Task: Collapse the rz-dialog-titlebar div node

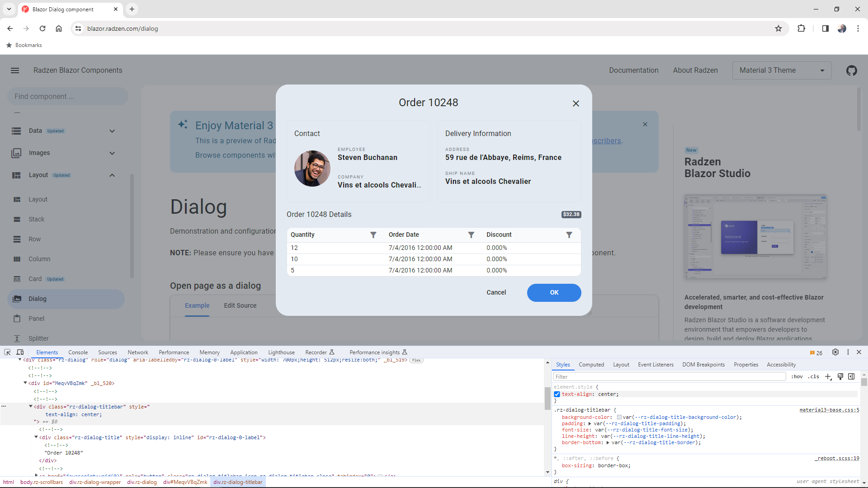Action: (x=31, y=407)
